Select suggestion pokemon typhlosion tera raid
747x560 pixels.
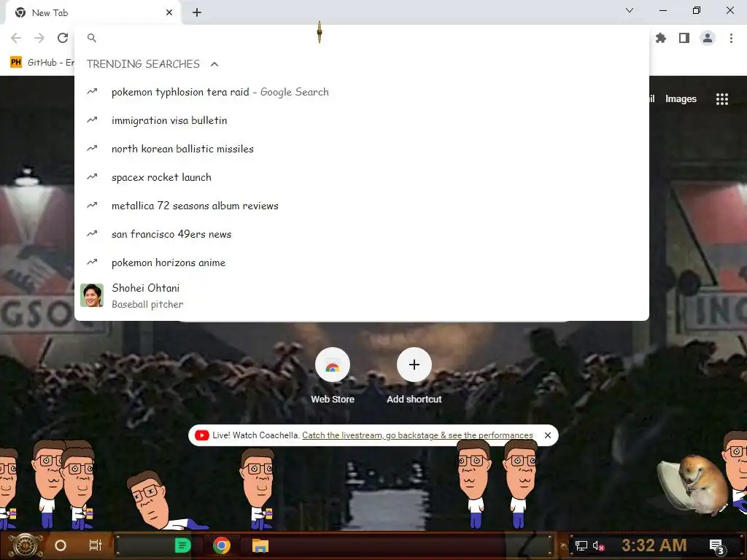(362, 92)
